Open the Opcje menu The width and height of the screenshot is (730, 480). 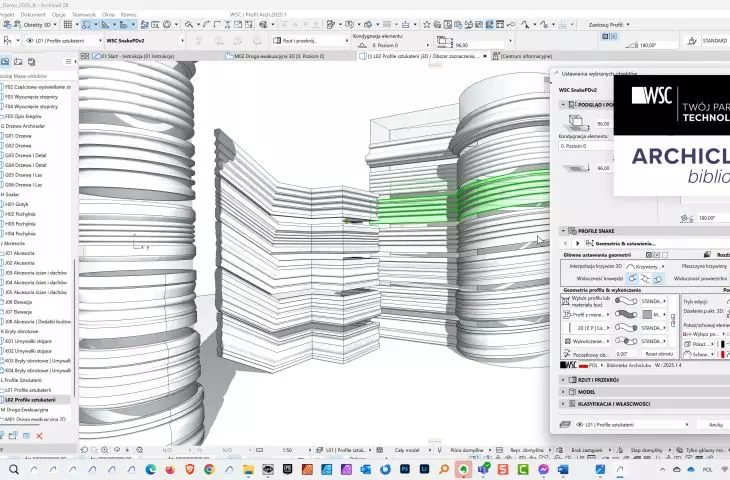coord(59,15)
